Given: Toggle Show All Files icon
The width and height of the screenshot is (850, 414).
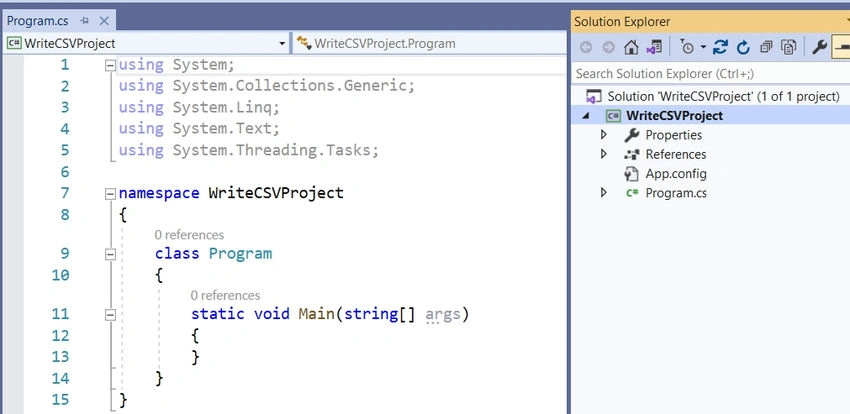Looking at the screenshot, I should click(x=789, y=47).
